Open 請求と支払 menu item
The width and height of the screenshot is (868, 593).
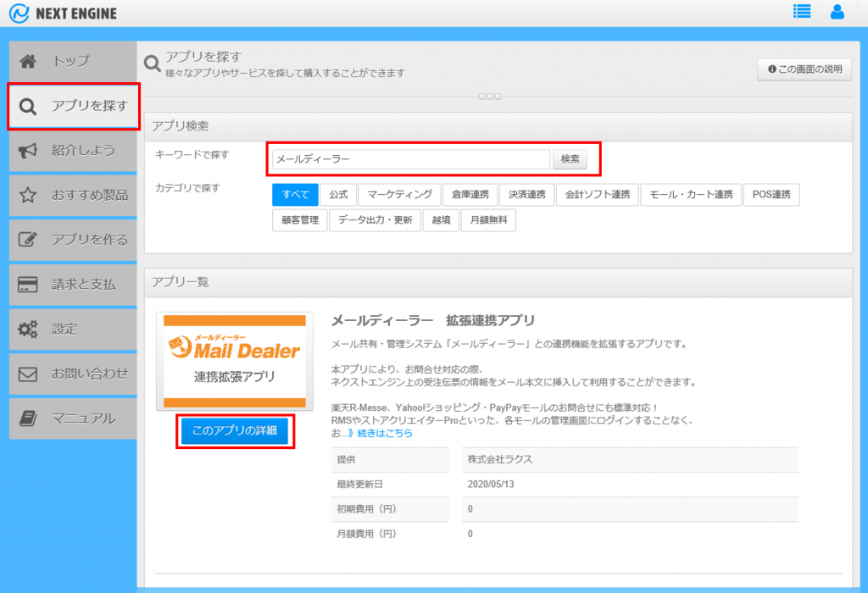[x=73, y=285]
